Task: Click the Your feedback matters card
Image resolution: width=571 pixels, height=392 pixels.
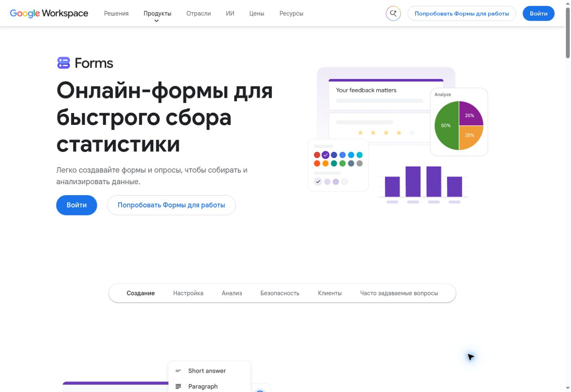Action: [x=386, y=95]
